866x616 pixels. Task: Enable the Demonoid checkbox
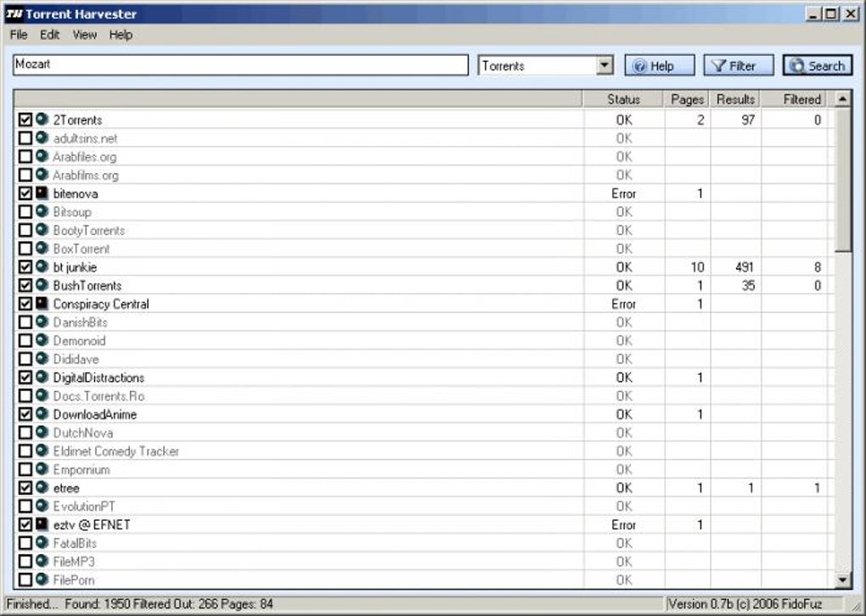(x=25, y=340)
